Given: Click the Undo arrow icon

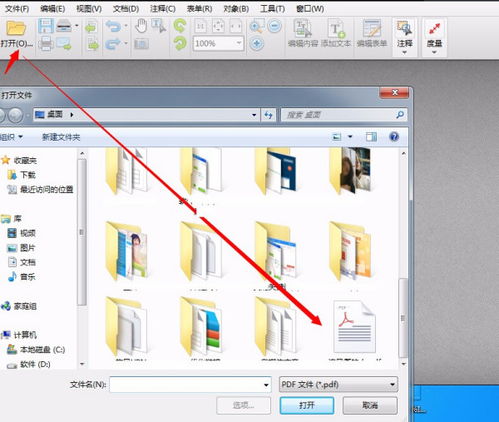Looking at the screenshot, I should click(113, 26).
